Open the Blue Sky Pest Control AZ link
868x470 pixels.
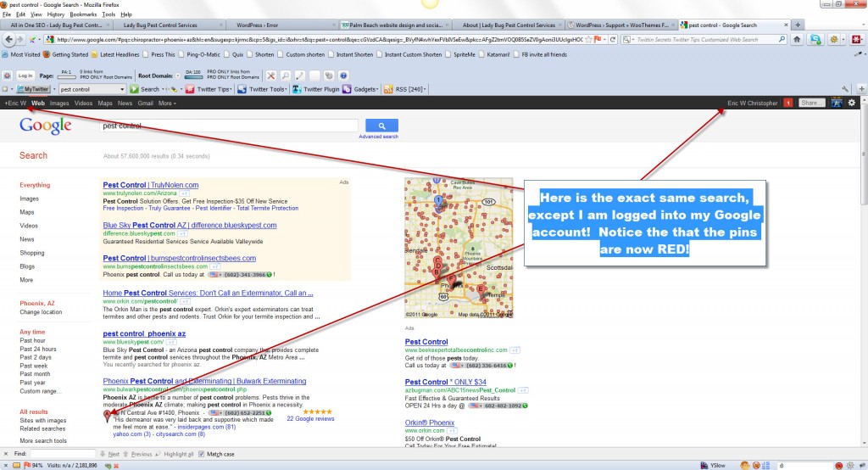pos(189,225)
